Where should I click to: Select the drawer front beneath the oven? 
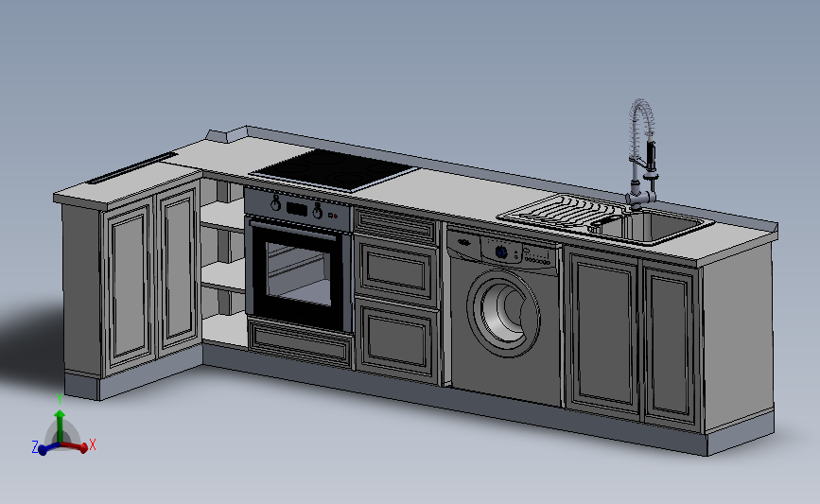point(300,342)
